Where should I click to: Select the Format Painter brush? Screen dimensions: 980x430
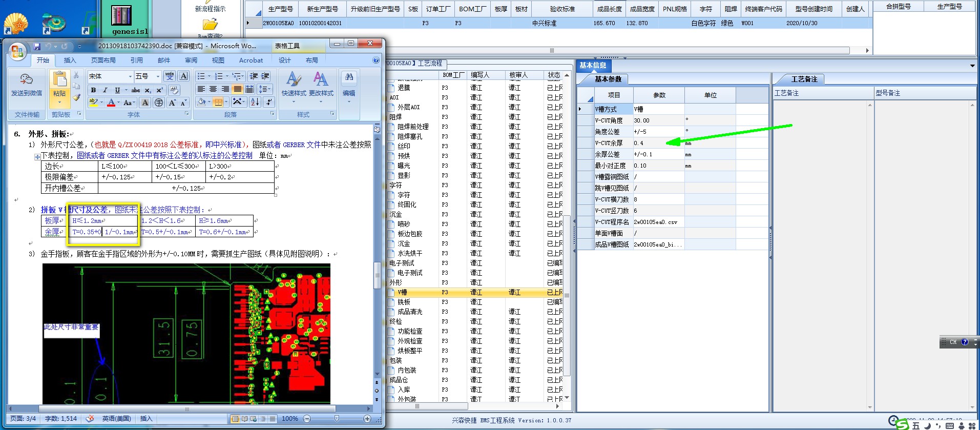[76, 97]
